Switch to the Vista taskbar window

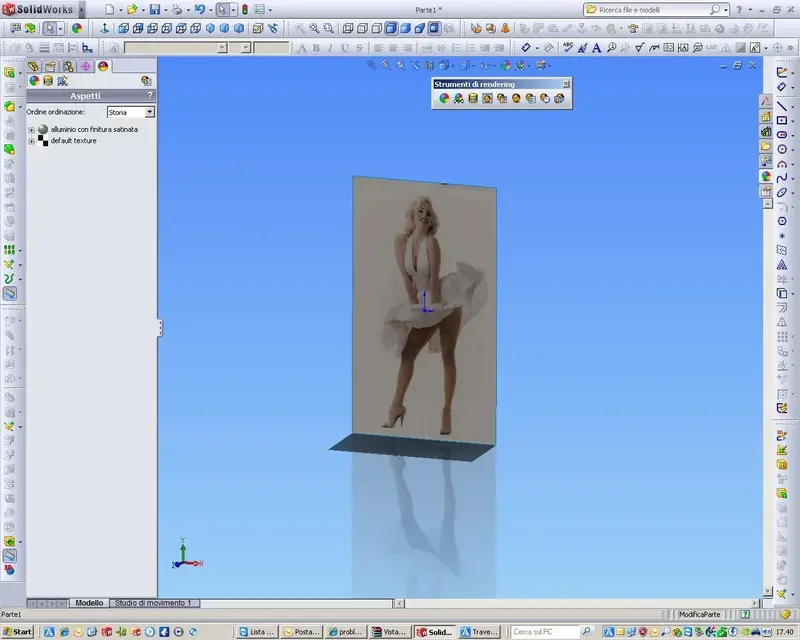(x=389, y=632)
